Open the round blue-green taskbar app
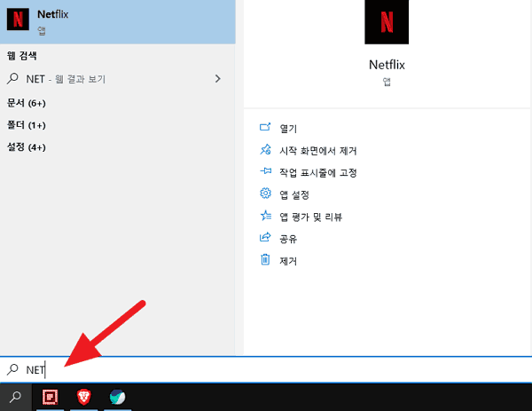This screenshot has height=411, width=532. click(117, 397)
